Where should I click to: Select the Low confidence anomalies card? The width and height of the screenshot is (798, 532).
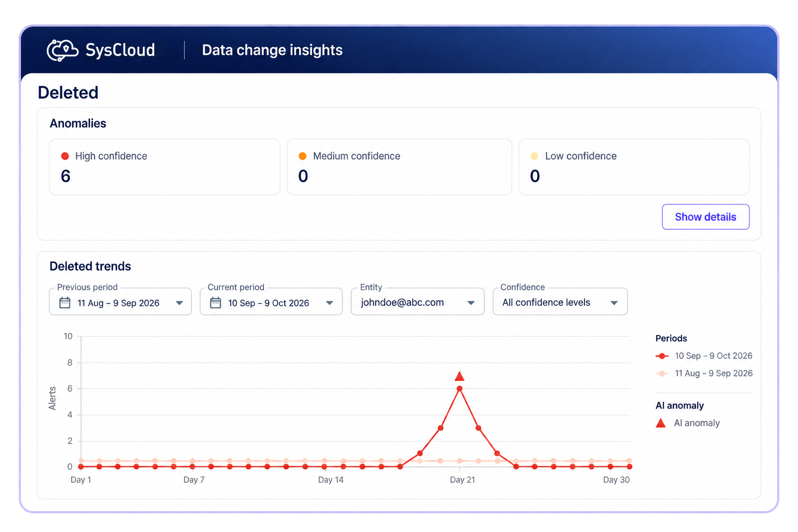click(634, 167)
